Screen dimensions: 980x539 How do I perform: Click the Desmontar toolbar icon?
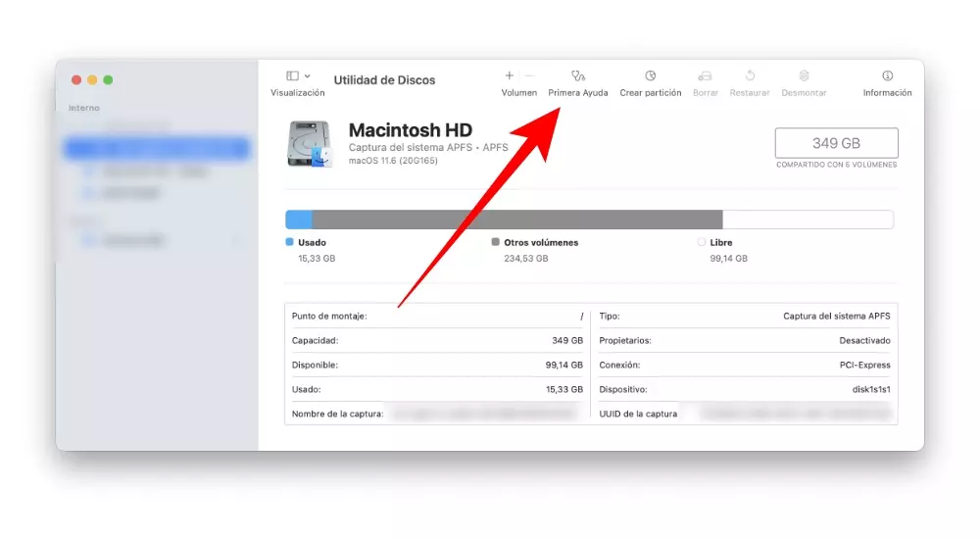pyautogui.click(x=804, y=76)
